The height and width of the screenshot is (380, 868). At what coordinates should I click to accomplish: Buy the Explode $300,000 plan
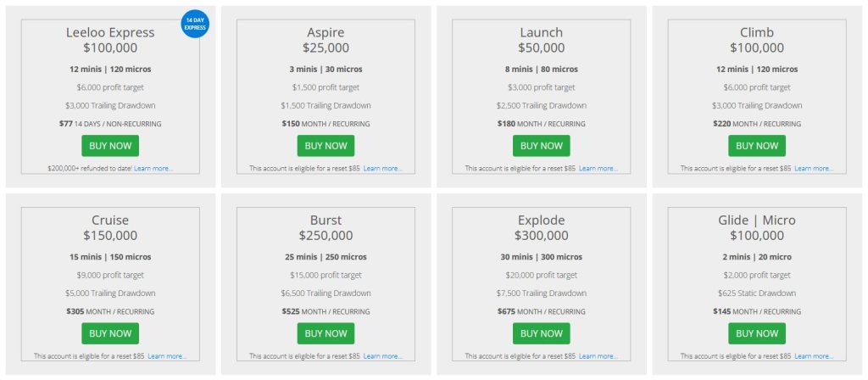541,333
